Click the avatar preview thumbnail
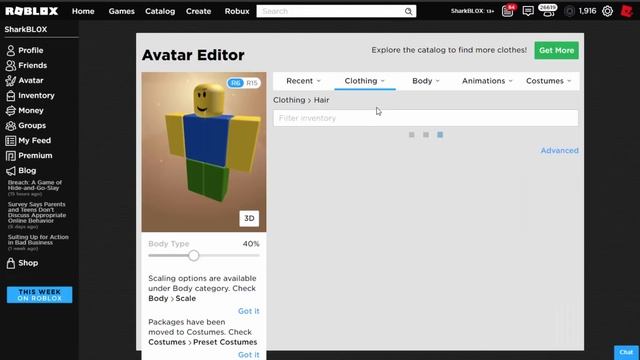 click(204, 152)
